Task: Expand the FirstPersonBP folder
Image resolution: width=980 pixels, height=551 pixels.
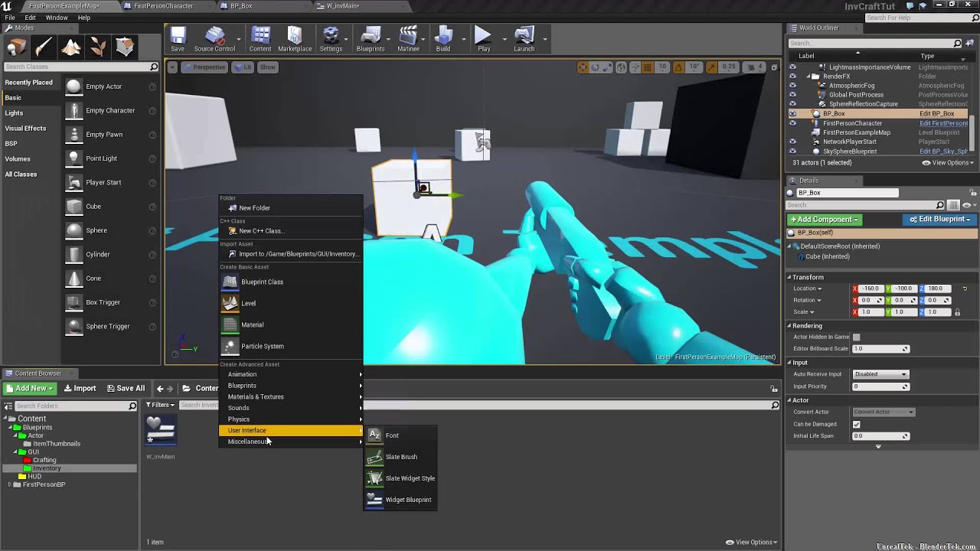Action: (x=10, y=484)
